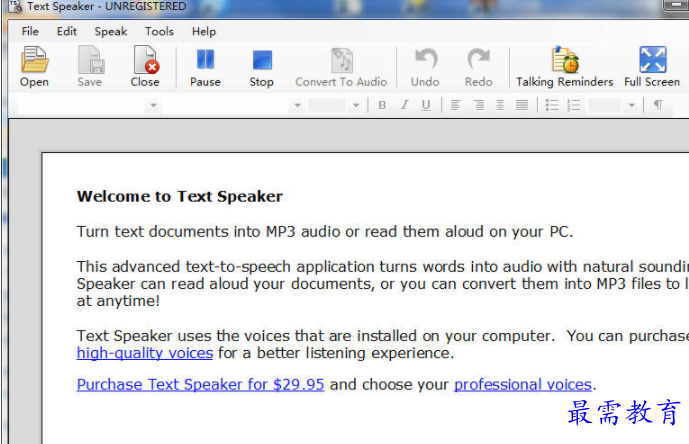Open the Speak menu
This screenshot has height=444, width=689.
click(111, 32)
